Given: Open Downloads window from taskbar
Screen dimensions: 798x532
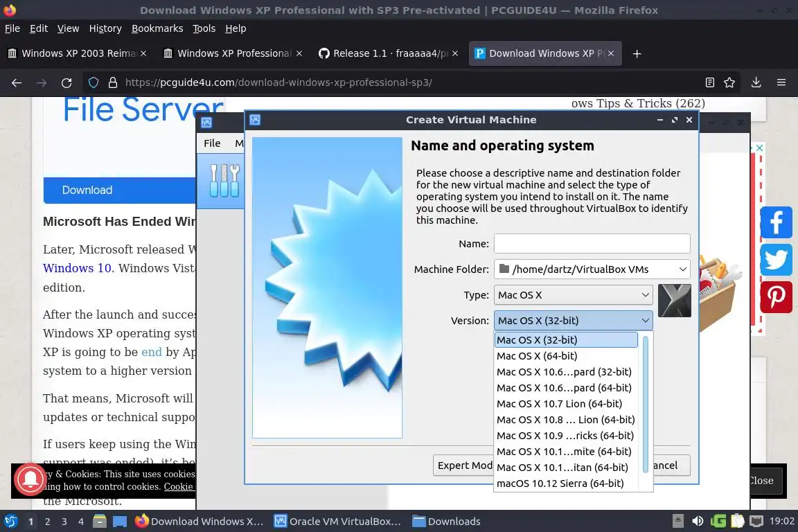Looking at the screenshot, I should pyautogui.click(x=446, y=522).
